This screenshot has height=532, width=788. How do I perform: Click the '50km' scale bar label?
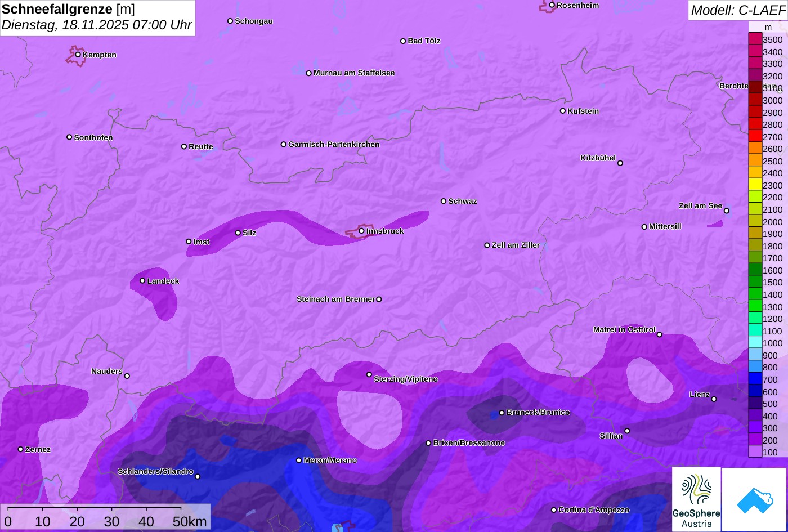(190, 522)
